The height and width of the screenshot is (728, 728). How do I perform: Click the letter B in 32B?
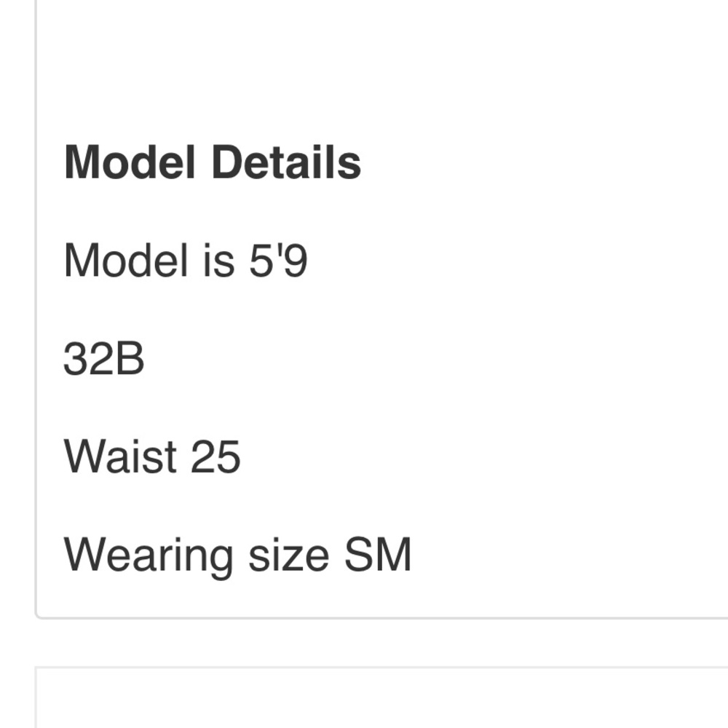(130, 358)
